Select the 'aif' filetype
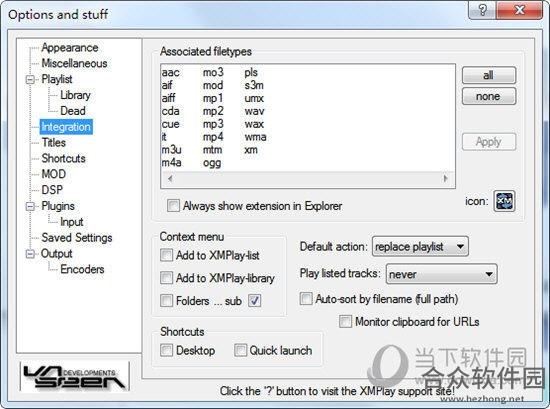Viewport: 550px width, 409px height. 167,85
